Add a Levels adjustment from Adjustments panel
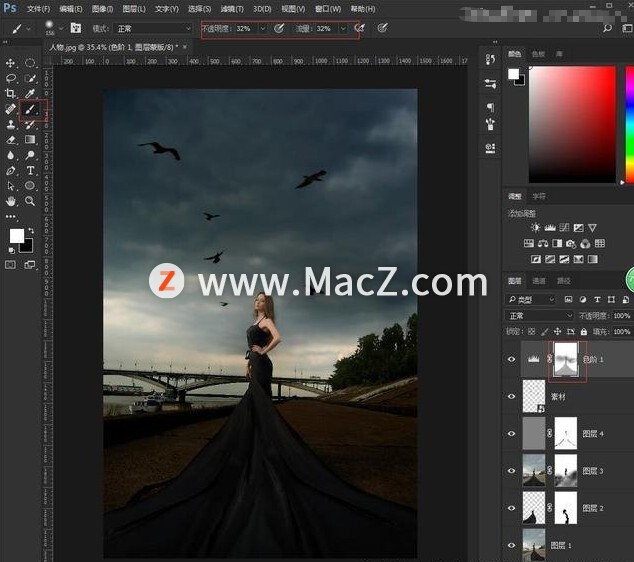 (549, 228)
